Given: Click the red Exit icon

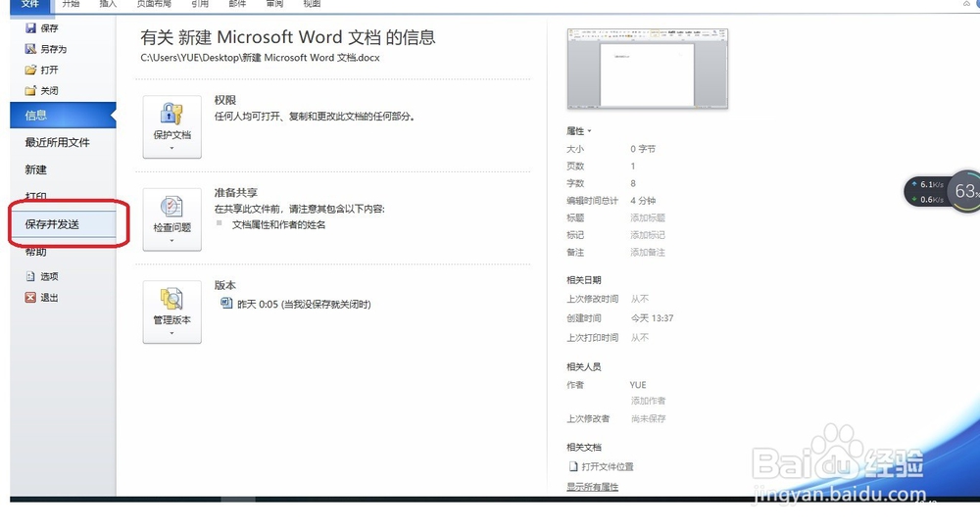Looking at the screenshot, I should point(30,298).
